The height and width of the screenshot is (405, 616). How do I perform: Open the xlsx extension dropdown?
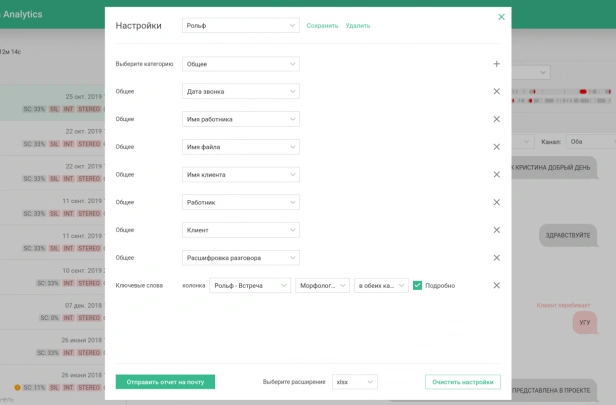tap(355, 382)
